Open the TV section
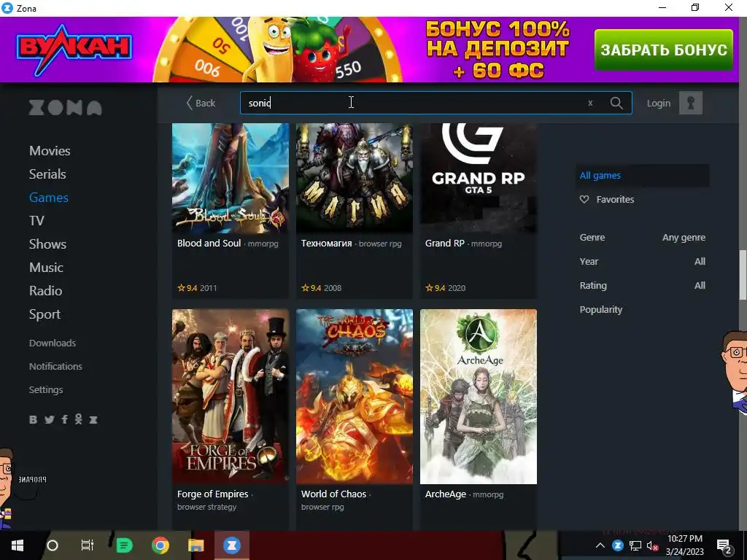 pos(36,221)
